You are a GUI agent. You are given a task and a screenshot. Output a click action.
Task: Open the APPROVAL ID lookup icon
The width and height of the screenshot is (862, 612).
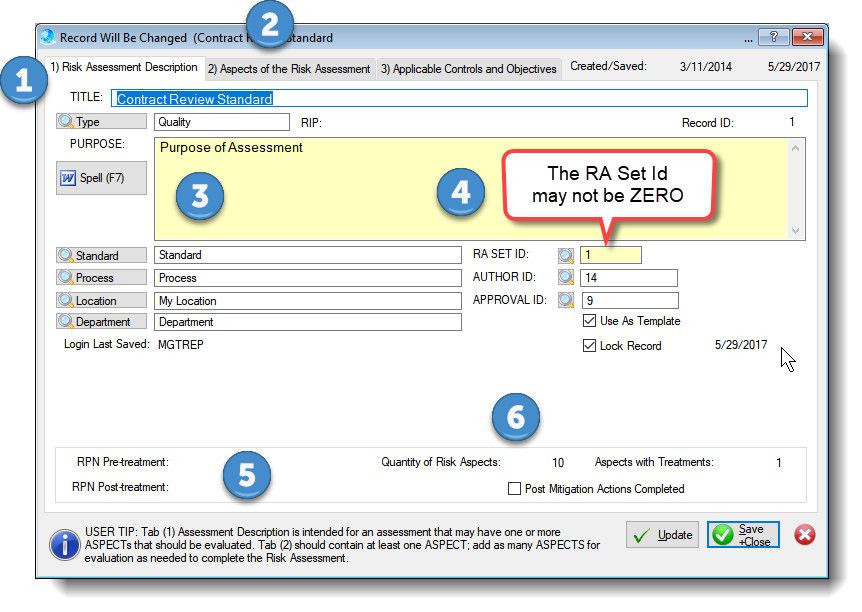click(565, 300)
